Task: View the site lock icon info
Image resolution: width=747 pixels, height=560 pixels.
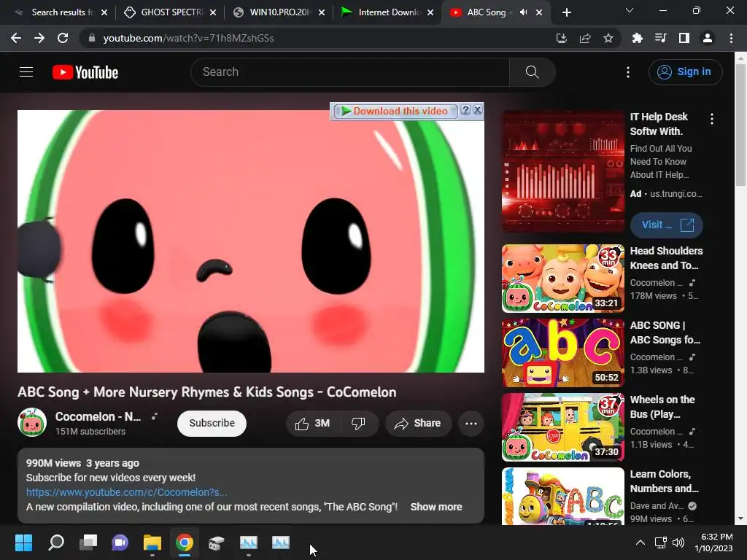Action: [x=92, y=38]
